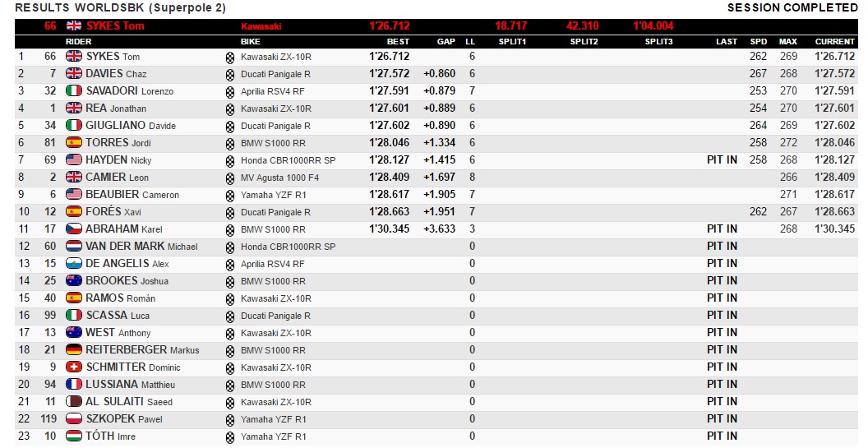The height and width of the screenshot is (448, 868).
Task: Click the RIDER column header
Action: [79, 41]
